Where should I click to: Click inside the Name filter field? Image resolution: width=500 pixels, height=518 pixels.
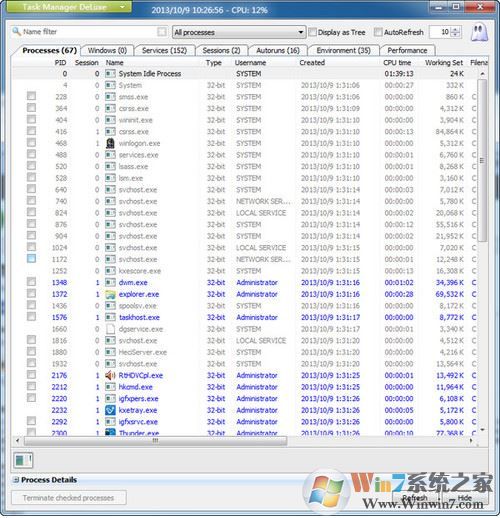point(89,32)
